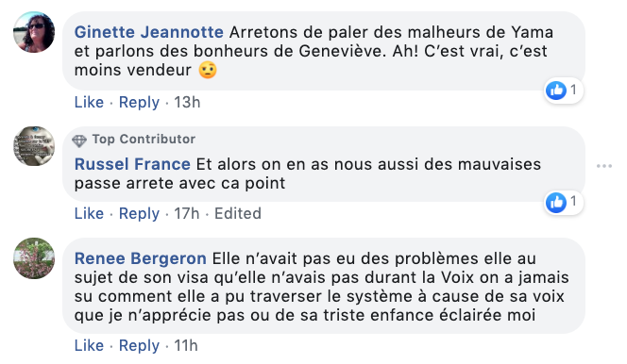Click the 13h timestamp on Ginette's comment
This screenshot has width=627, height=364.
point(187,102)
